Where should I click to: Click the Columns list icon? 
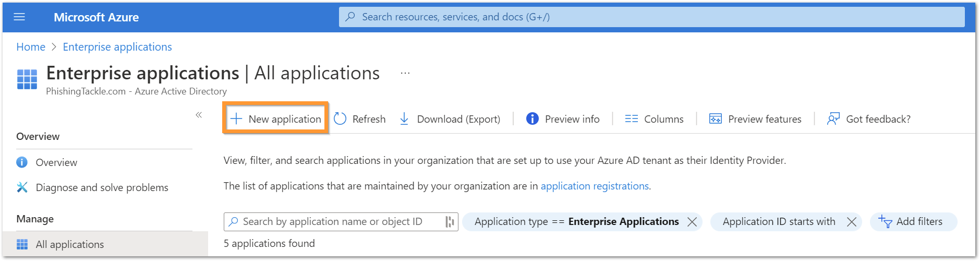631,118
